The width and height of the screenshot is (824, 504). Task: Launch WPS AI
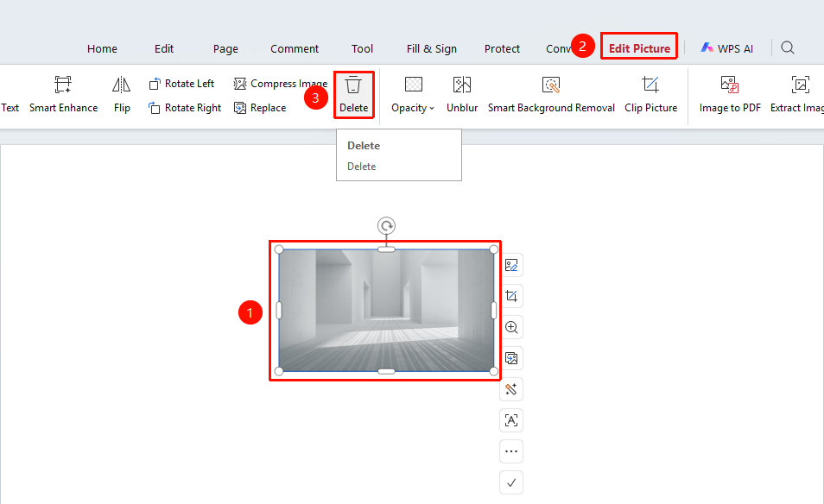tap(726, 48)
